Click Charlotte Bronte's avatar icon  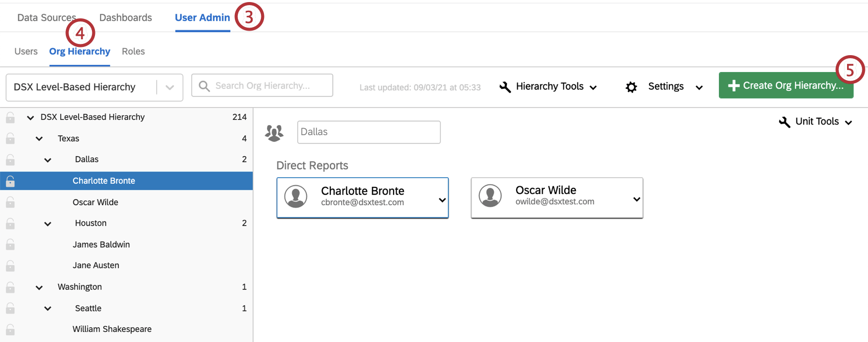[296, 197]
